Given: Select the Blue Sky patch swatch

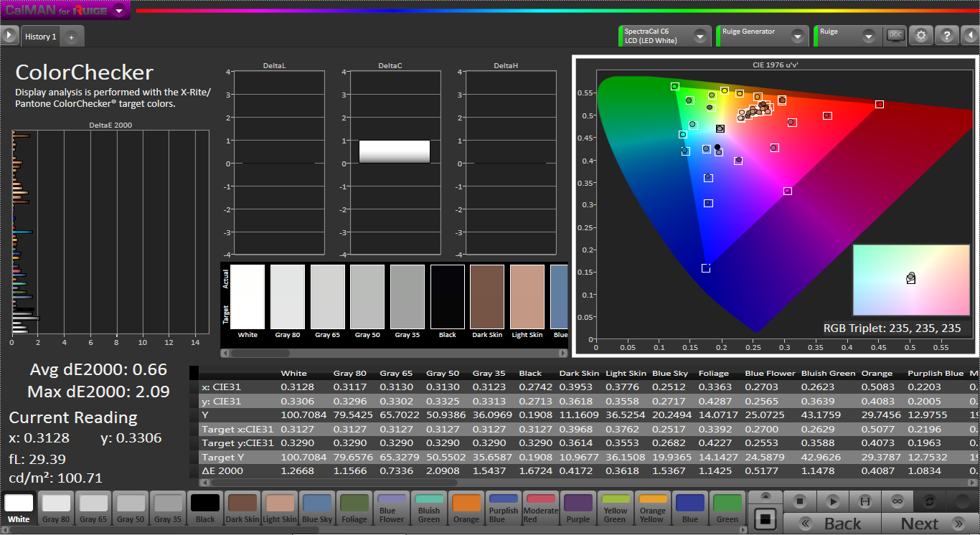Looking at the screenshot, I should (317, 508).
